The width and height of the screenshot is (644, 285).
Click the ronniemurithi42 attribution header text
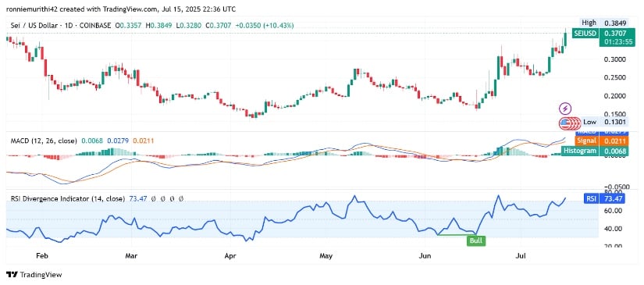coord(121,9)
